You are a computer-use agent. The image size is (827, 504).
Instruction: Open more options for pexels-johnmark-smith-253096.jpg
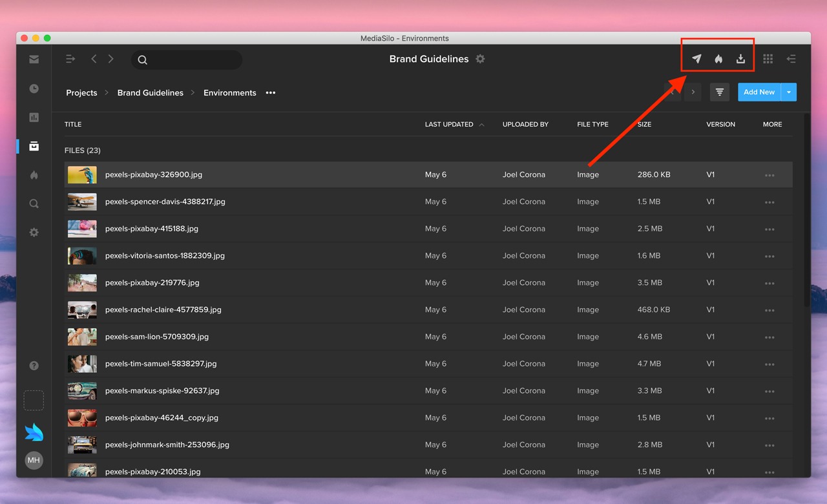coord(769,445)
